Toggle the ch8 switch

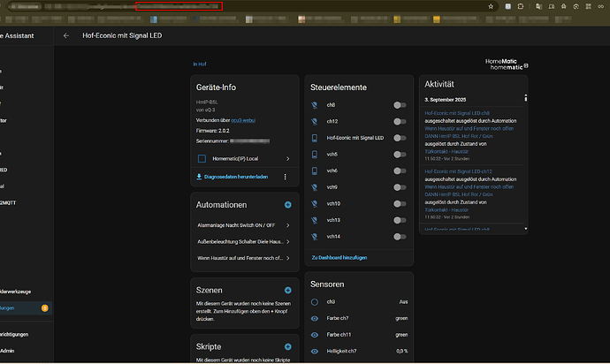coord(400,105)
